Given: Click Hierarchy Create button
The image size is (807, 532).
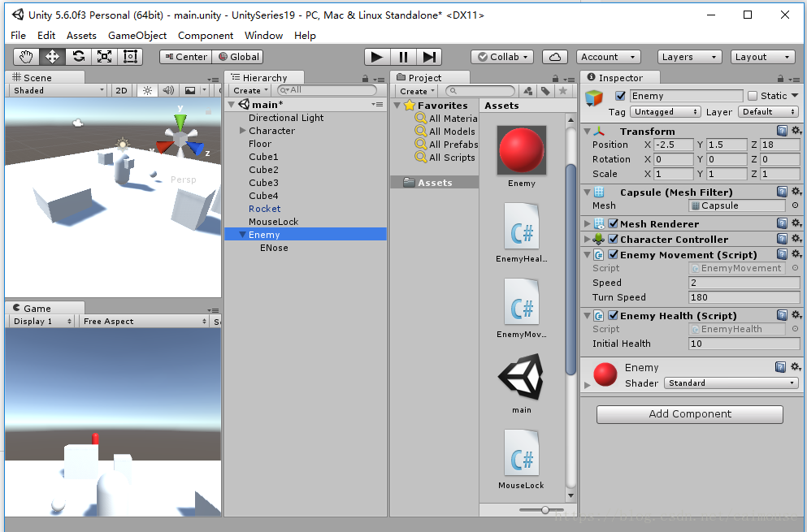Looking at the screenshot, I should (x=250, y=90).
